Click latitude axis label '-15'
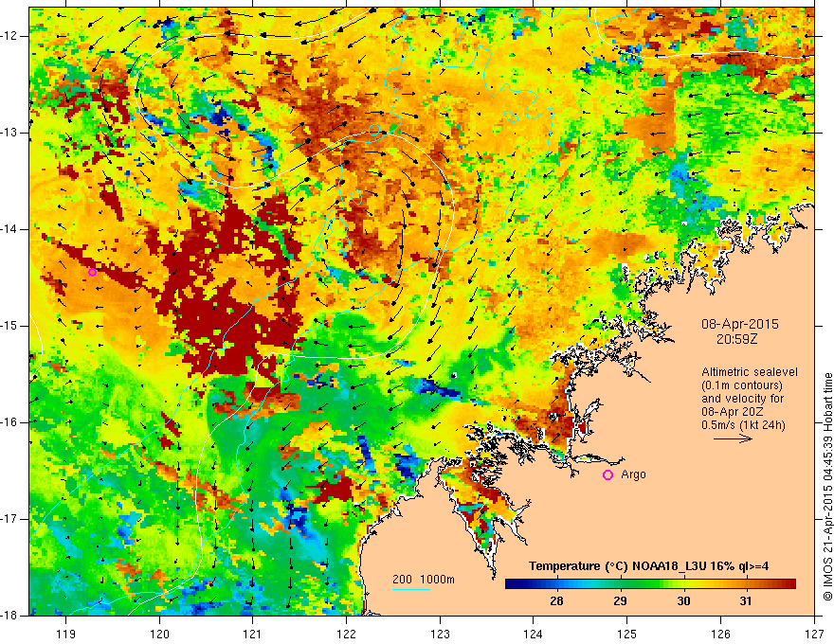 click(9, 326)
